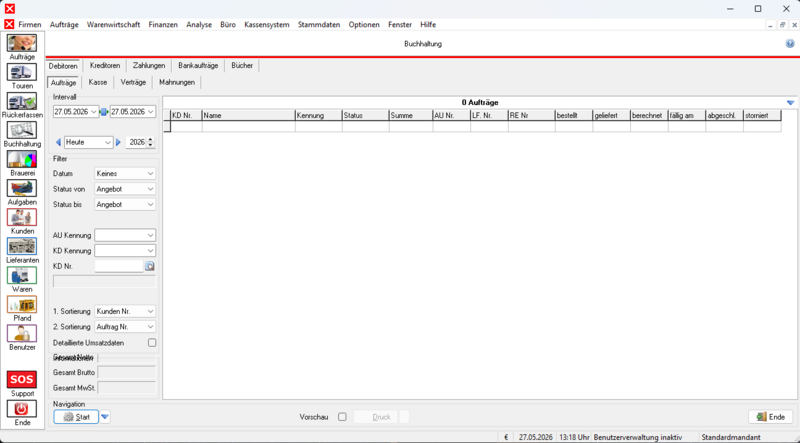Open the Firmen menu
Viewport: 800px width, 443px height.
pos(30,24)
